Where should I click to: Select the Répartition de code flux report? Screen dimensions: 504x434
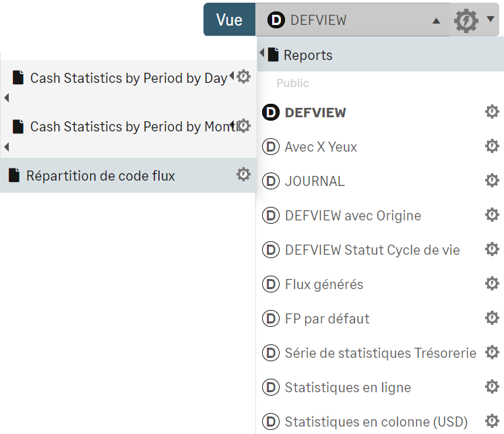point(100,176)
